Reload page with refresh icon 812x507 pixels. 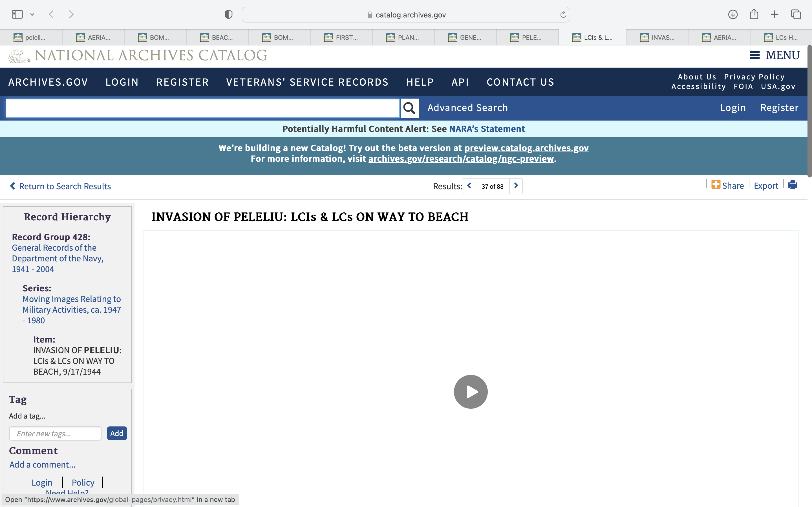(563, 14)
